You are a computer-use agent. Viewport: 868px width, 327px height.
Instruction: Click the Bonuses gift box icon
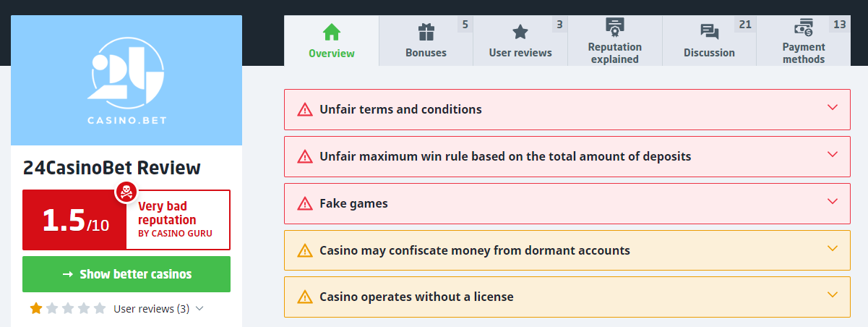click(x=426, y=33)
